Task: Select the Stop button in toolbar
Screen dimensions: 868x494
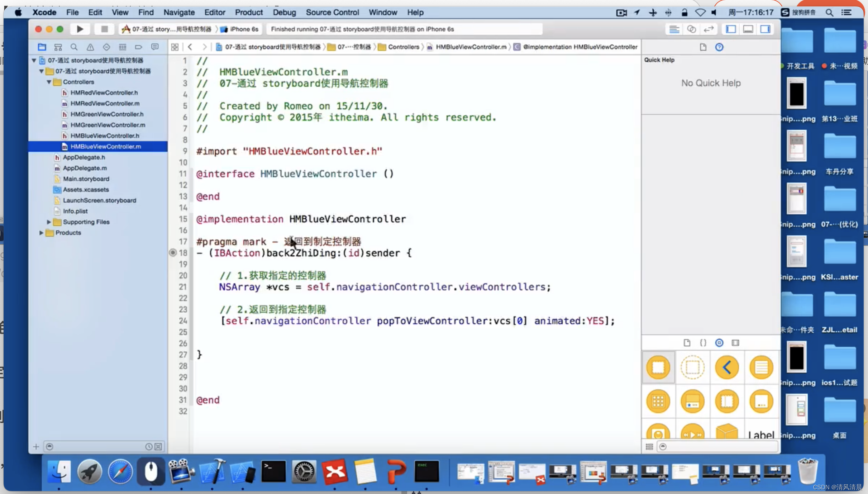Action: coord(102,29)
